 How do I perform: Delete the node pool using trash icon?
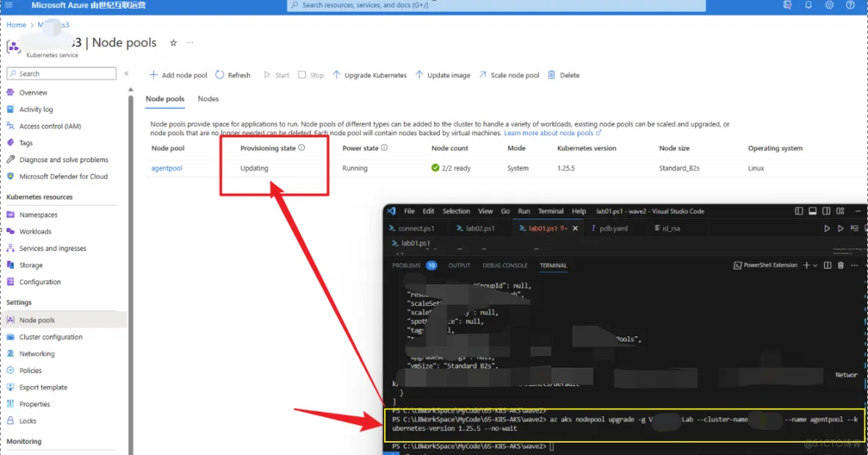[552, 75]
